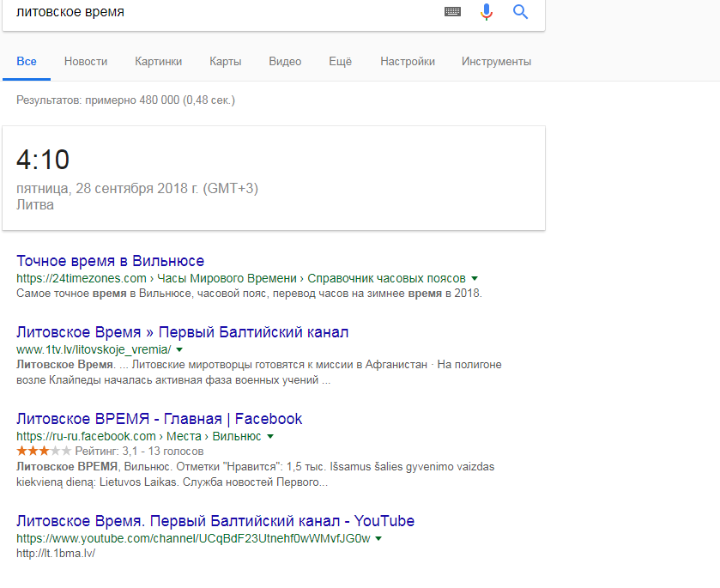Start voice search with microphone icon

tap(487, 11)
